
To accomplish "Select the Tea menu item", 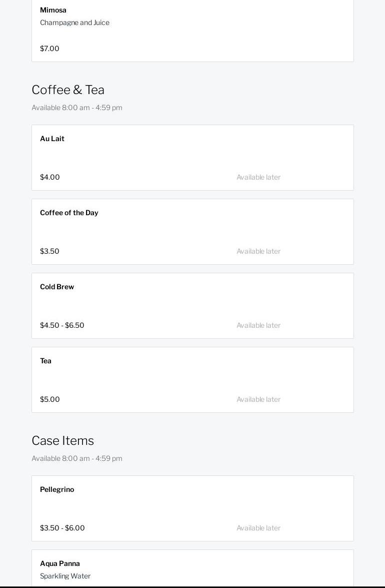I will (x=45, y=361).
